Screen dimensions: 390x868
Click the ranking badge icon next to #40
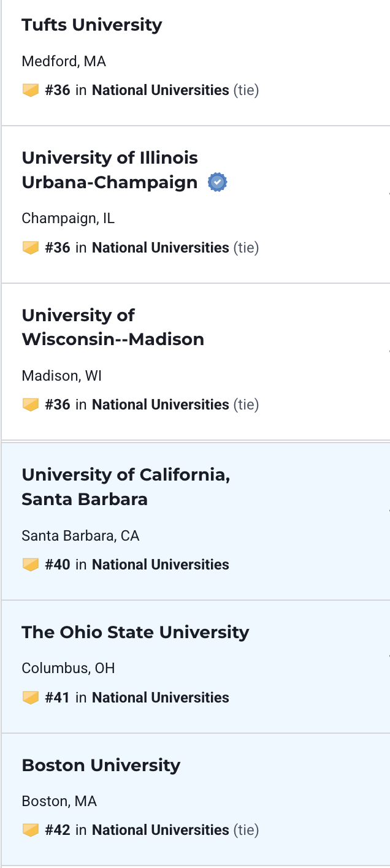click(31, 565)
